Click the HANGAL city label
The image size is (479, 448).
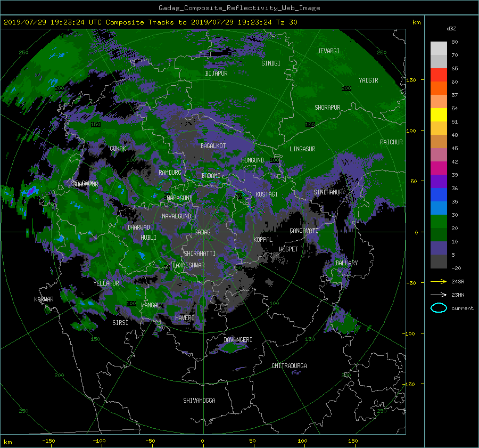151,305
